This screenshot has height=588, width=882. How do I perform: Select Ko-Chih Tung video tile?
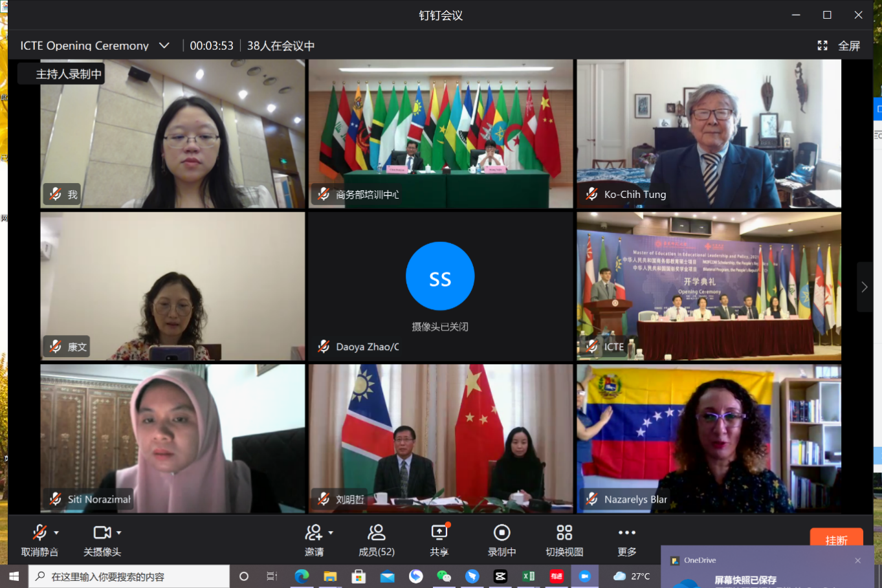click(709, 134)
